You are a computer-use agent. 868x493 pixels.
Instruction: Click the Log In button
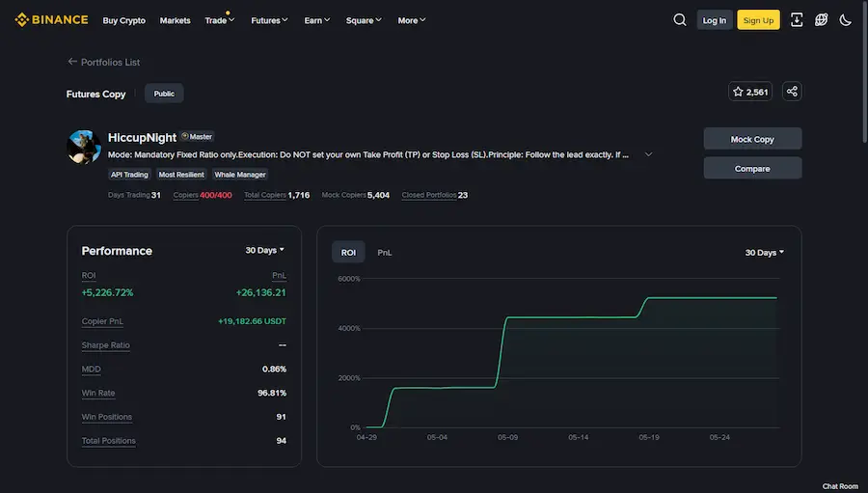tap(714, 20)
